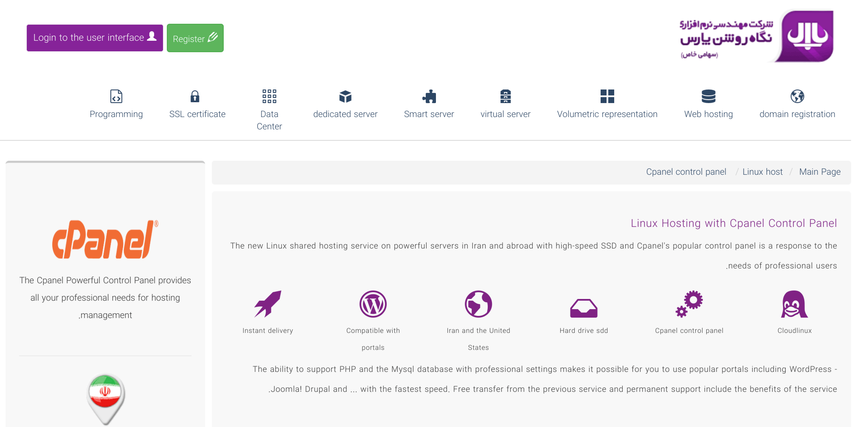
Task: Go to Main Page breadcrumb link
Action: pyautogui.click(x=820, y=172)
